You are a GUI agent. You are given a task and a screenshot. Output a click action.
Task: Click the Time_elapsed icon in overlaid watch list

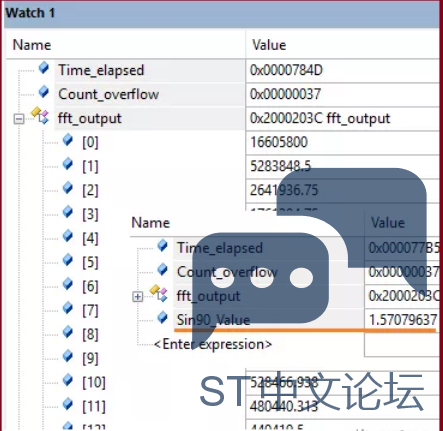pos(162,246)
